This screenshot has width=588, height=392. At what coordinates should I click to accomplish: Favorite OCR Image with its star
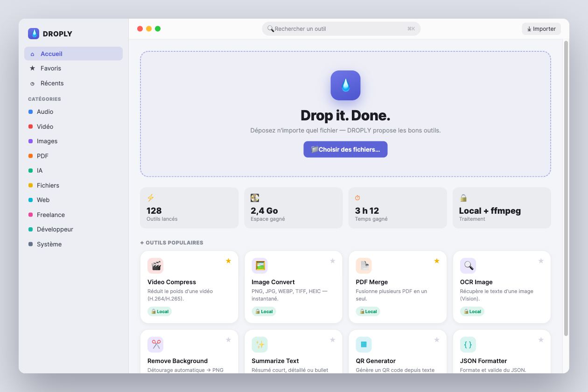(x=541, y=261)
